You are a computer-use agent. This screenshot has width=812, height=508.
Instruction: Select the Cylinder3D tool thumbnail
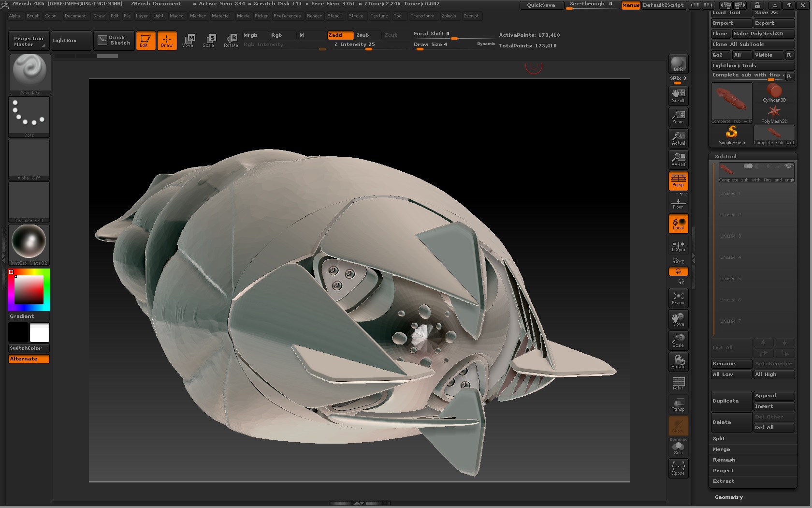click(x=774, y=92)
